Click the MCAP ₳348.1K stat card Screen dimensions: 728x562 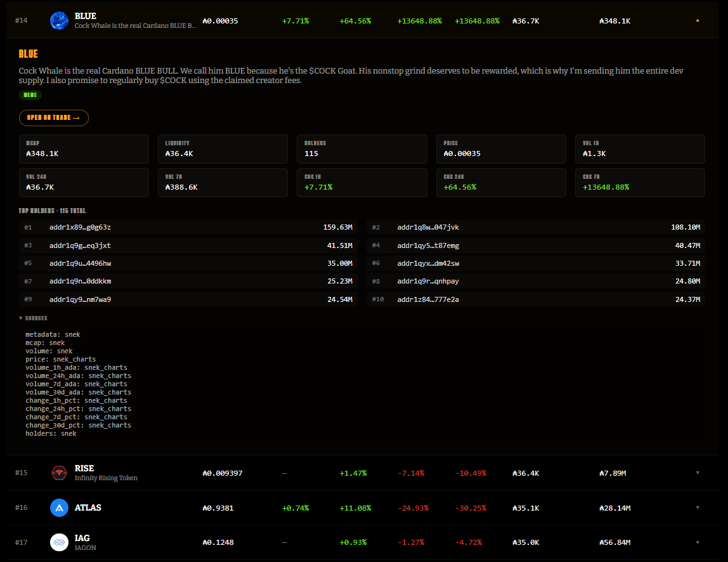point(84,149)
